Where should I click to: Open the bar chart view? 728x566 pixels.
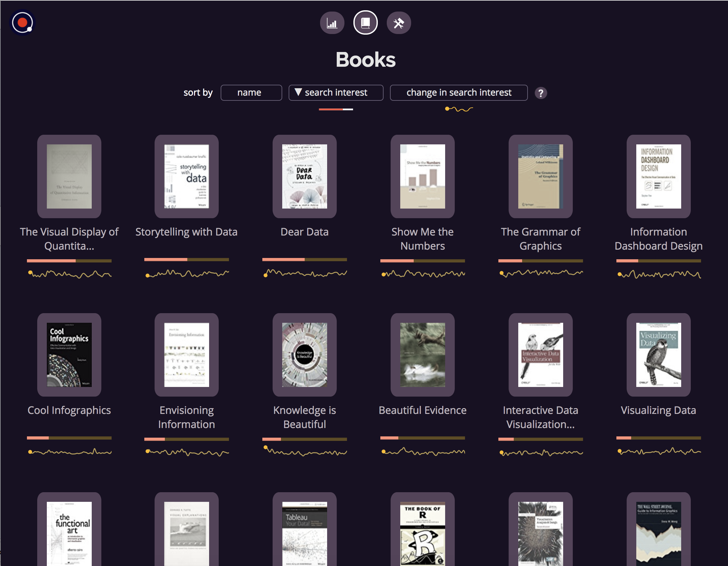tap(332, 23)
